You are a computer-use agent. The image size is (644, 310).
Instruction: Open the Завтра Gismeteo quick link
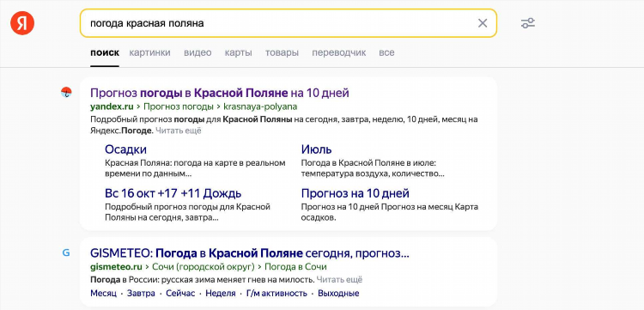click(x=141, y=294)
